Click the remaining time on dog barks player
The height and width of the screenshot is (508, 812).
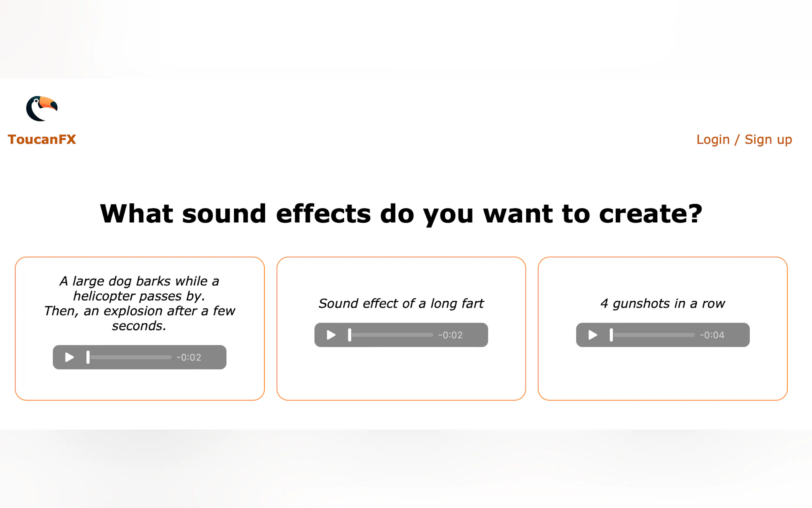pos(189,357)
